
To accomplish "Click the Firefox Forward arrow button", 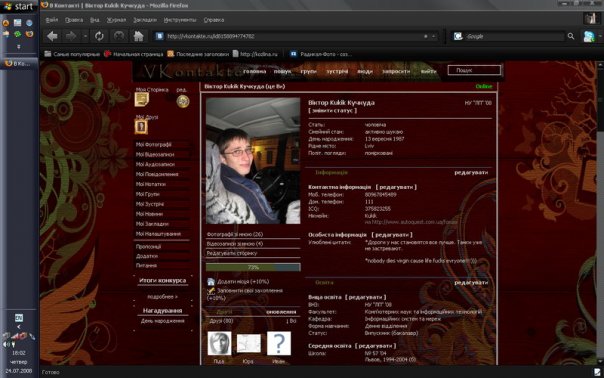I will point(71,36).
